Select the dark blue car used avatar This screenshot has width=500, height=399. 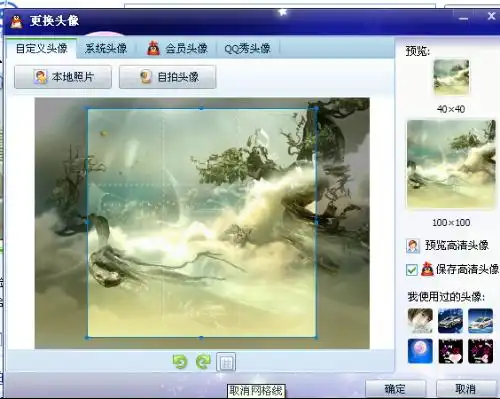[x=450, y=320]
